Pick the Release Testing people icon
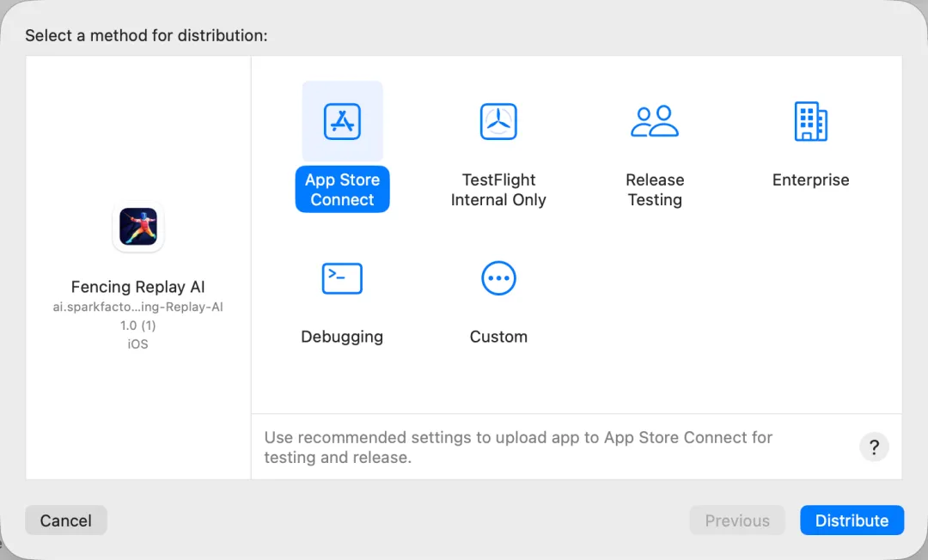Image resolution: width=928 pixels, height=560 pixels. [655, 121]
